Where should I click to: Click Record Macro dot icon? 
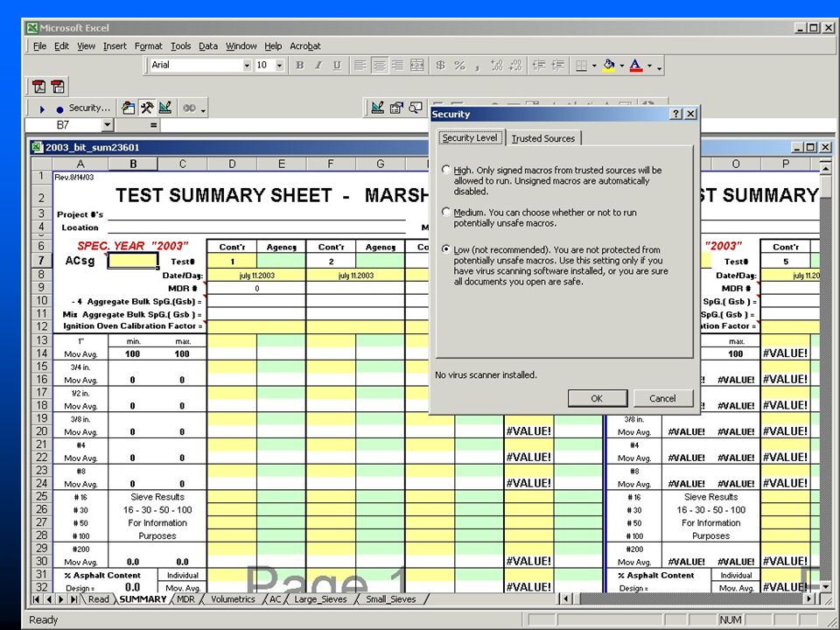[60, 109]
